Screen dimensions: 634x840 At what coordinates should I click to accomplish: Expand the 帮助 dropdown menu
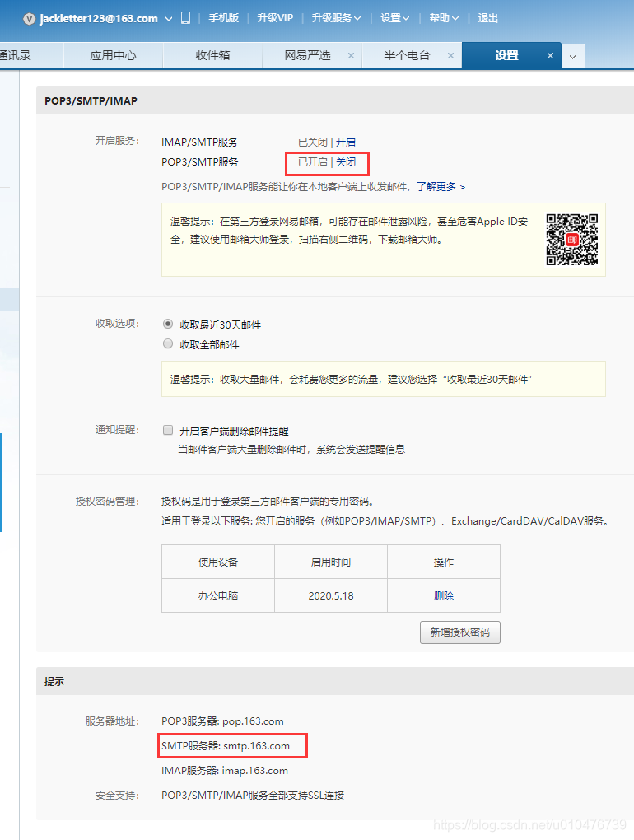[444, 18]
